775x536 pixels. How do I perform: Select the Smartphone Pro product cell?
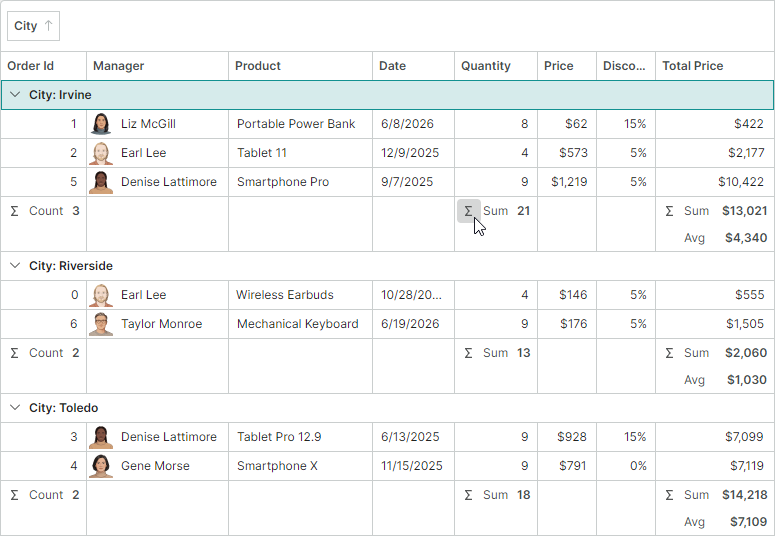[301, 182]
